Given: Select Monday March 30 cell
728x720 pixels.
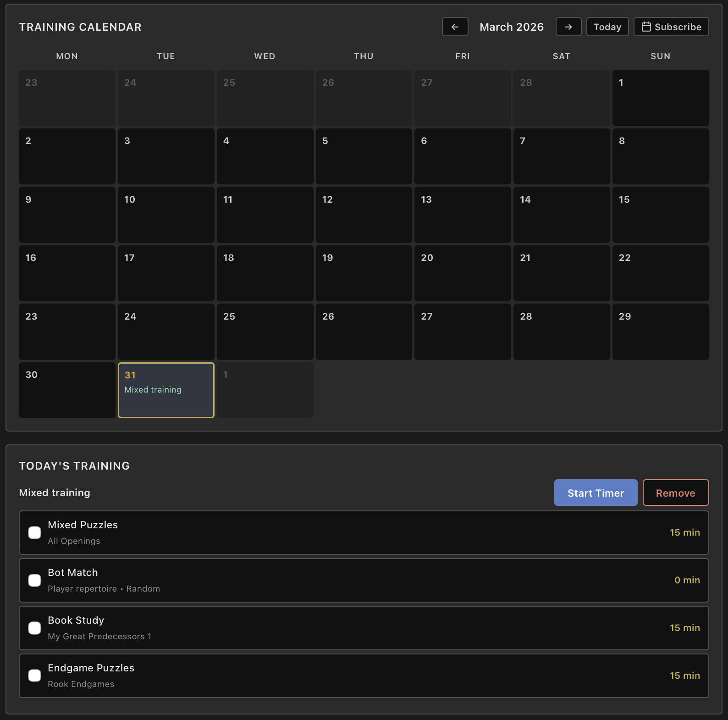Looking at the screenshot, I should 67,390.
